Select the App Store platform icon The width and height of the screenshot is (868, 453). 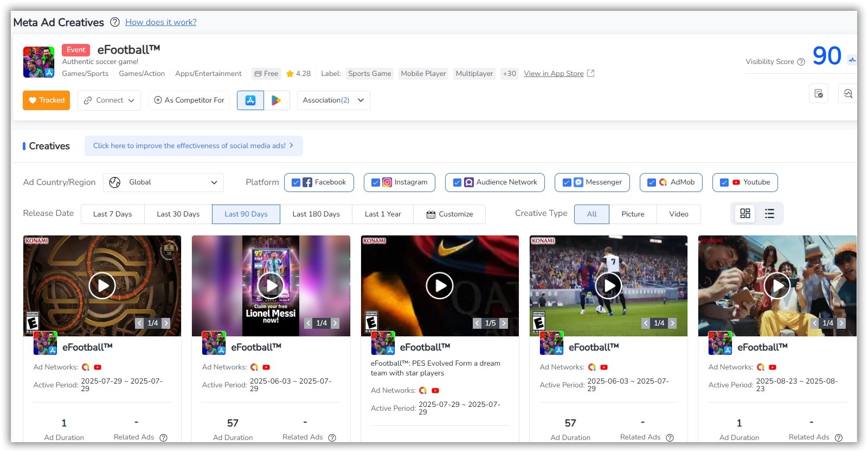click(x=250, y=100)
